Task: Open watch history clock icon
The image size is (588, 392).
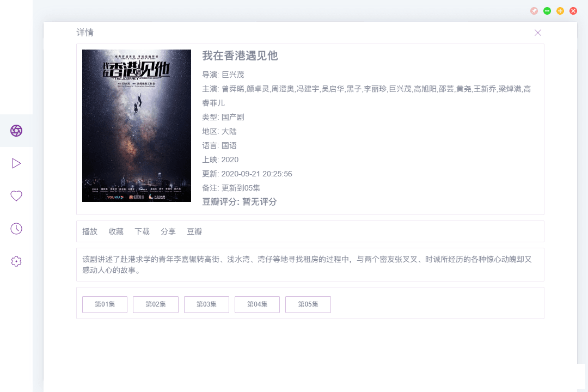Action: (16, 229)
